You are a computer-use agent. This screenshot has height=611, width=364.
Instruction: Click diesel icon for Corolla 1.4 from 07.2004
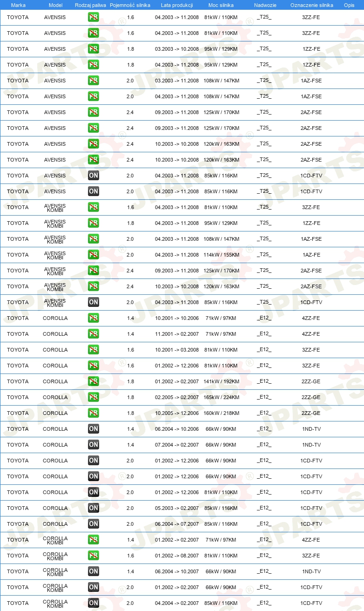click(x=94, y=445)
